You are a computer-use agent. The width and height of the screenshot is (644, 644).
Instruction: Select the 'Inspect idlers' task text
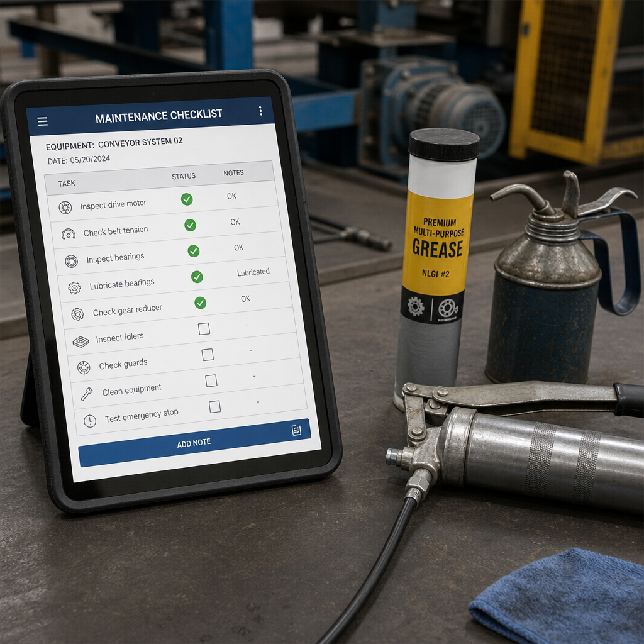point(120,338)
